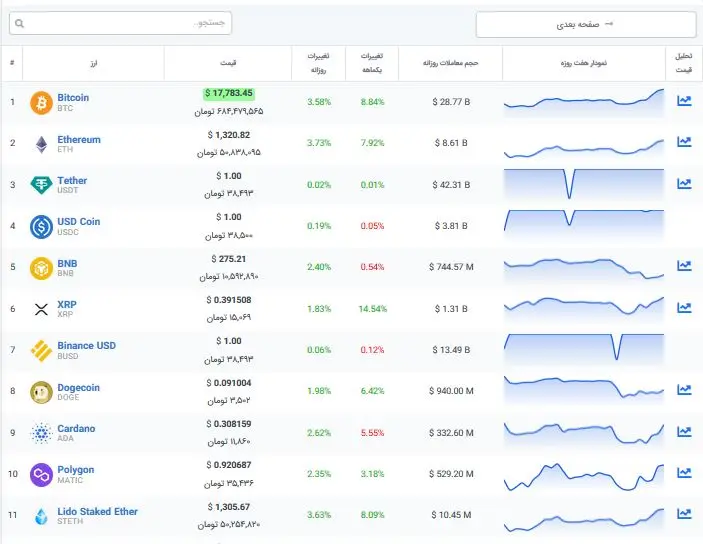Sort by daily trading volume header
Image resolution: width=703 pixels, height=544 pixels.
450,63
